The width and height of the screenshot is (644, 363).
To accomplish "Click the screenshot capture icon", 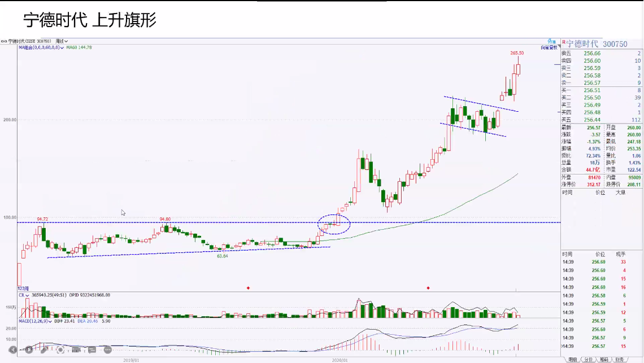I will [x=60, y=350].
